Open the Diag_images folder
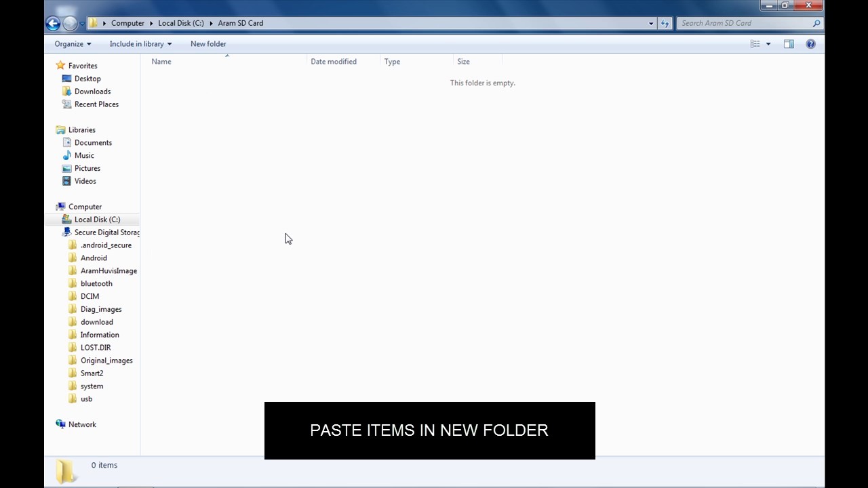 pos(101,310)
